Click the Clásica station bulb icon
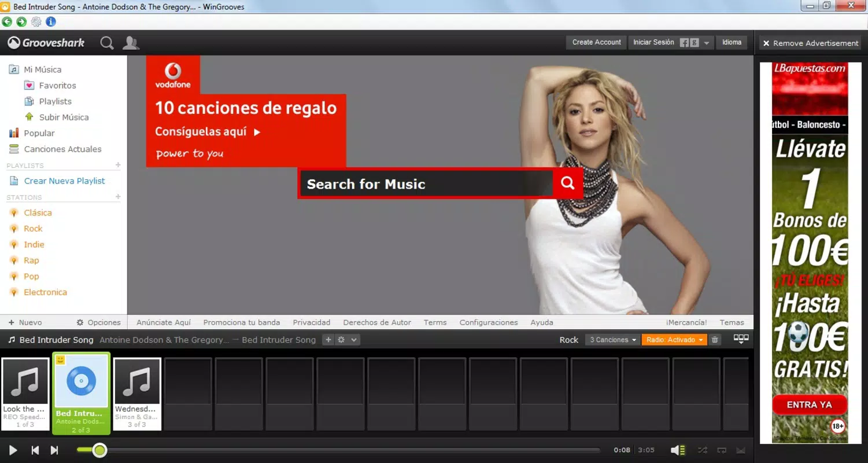Viewport: 868px width, 463px height. point(14,213)
